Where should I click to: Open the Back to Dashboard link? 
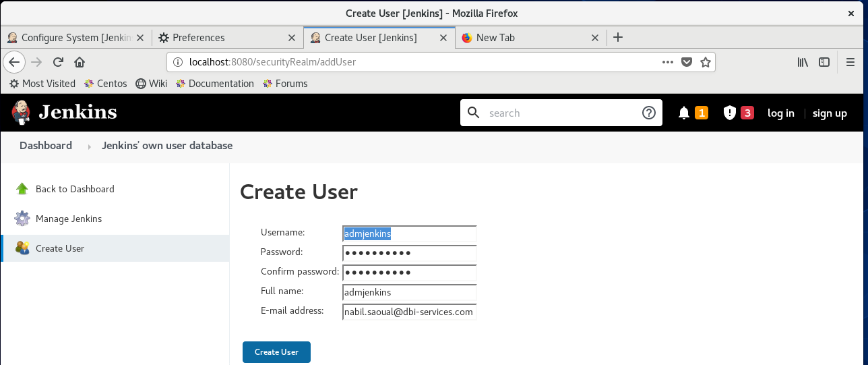[75, 189]
